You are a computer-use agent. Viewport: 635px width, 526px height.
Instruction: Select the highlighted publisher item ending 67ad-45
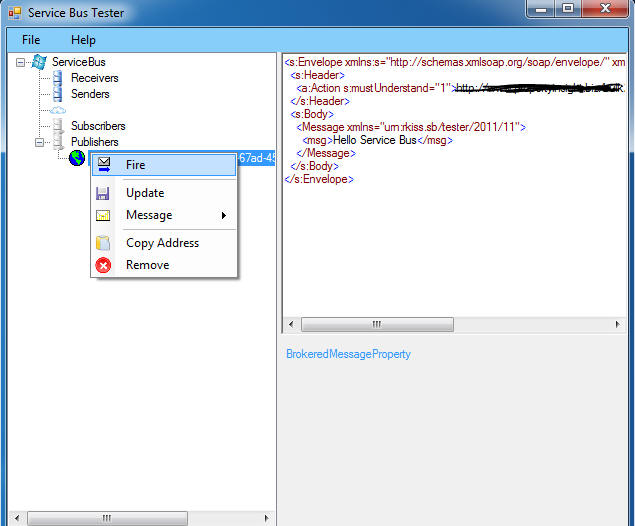coord(256,158)
